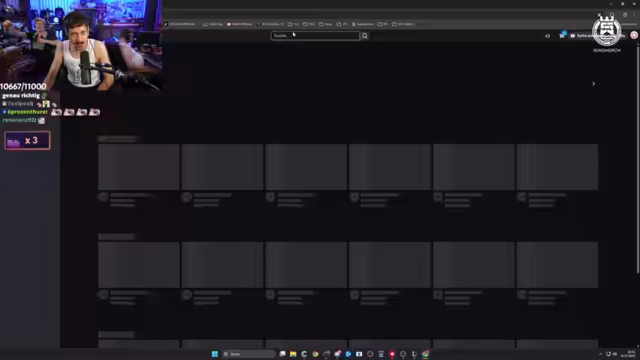
Task: Open the notifications icon with blue badge
Action: [562, 36]
